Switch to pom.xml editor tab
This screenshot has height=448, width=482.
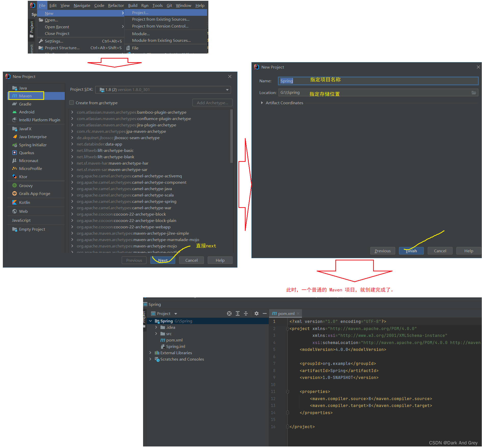pos(286,313)
